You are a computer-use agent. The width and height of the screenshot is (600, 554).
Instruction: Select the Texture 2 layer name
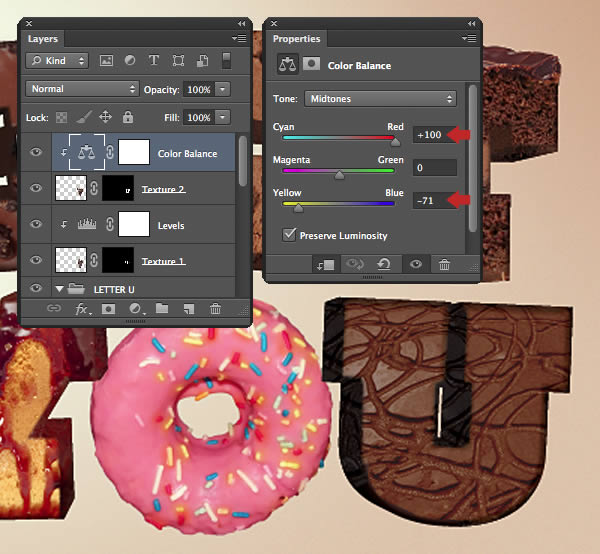pyautogui.click(x=163, y=189)
